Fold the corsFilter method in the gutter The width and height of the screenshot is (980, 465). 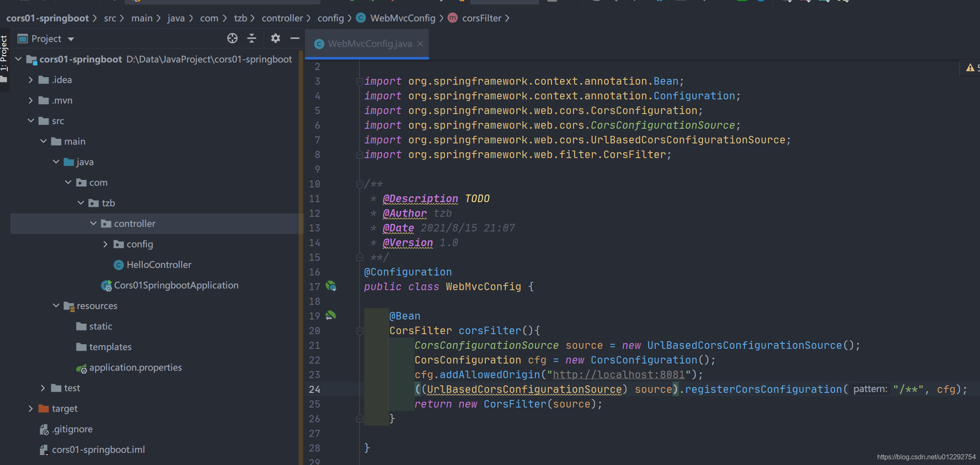360,331
